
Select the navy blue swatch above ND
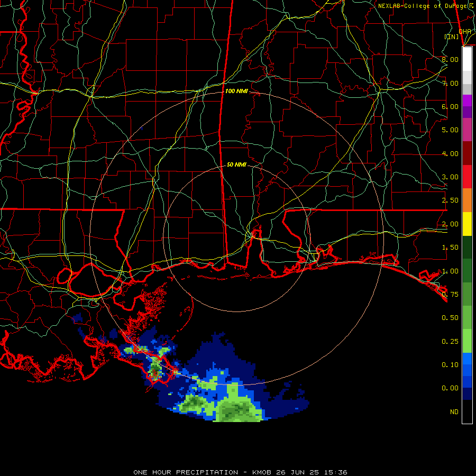click(x=467, y=394)
